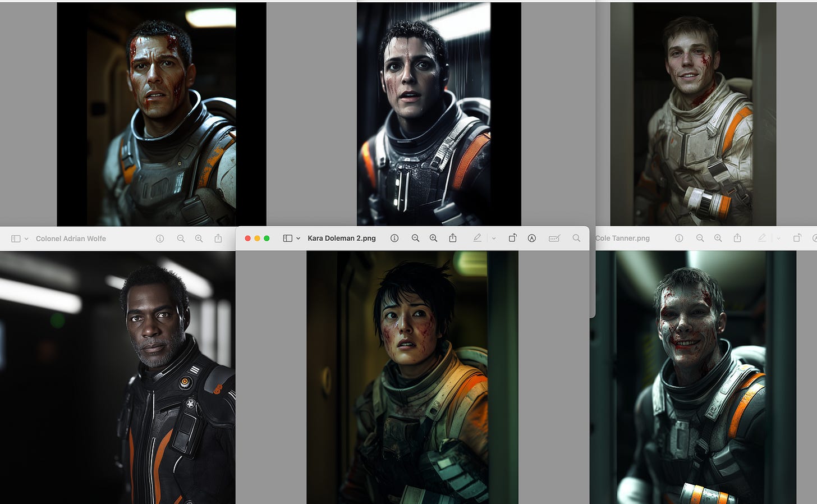Zoom in on Colonel Adrian Wolfe image
The image size is (817, 504).
tap(199, 239)
